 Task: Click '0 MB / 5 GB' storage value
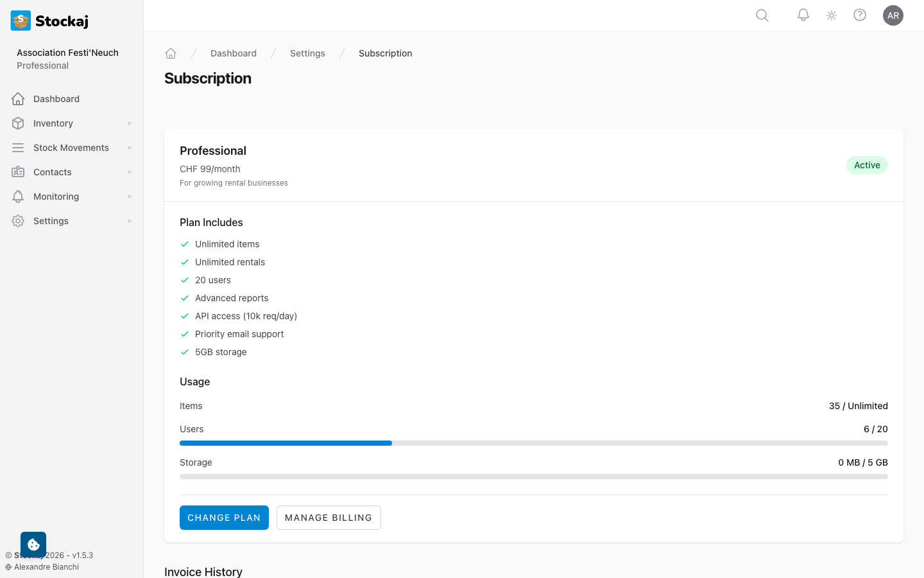click(863, 462)
